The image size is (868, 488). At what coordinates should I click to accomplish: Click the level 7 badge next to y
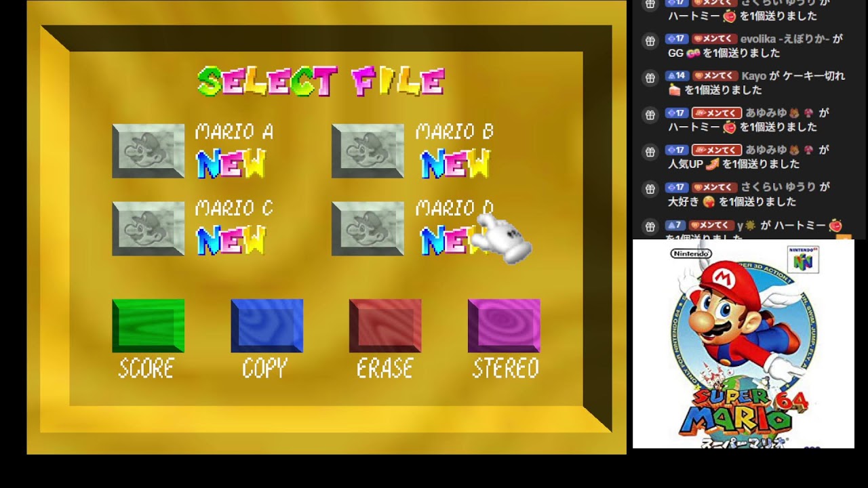pos(675,224)
